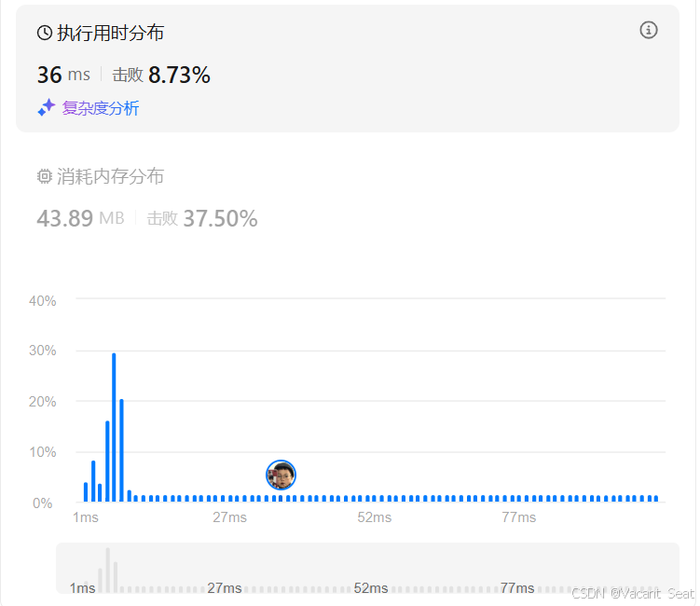
Task: Click the 27ms label on chart axis
Action: pyautogui.click(x=229, y=517)
